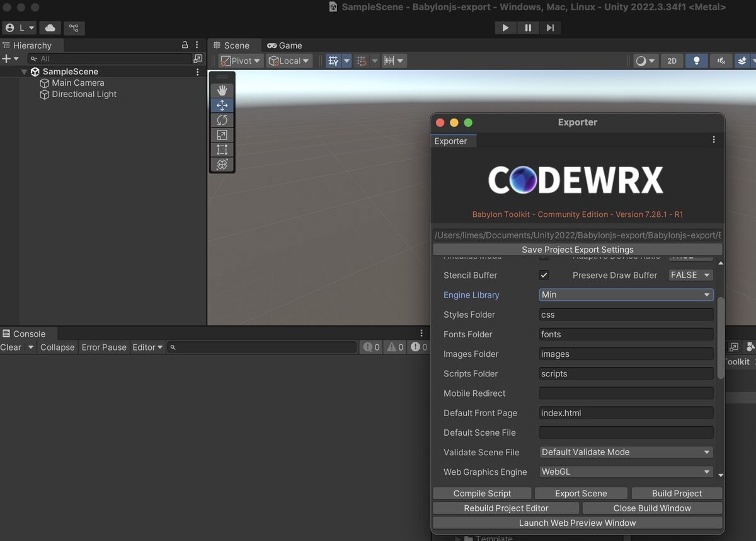Click the Console search magnifier icon
This screenshot has width=756, height=541.
click(173, 347)
